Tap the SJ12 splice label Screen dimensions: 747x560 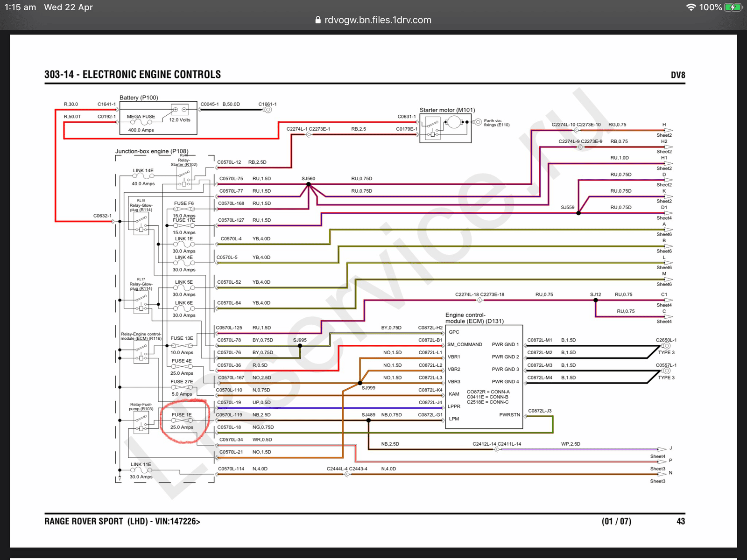595,295
